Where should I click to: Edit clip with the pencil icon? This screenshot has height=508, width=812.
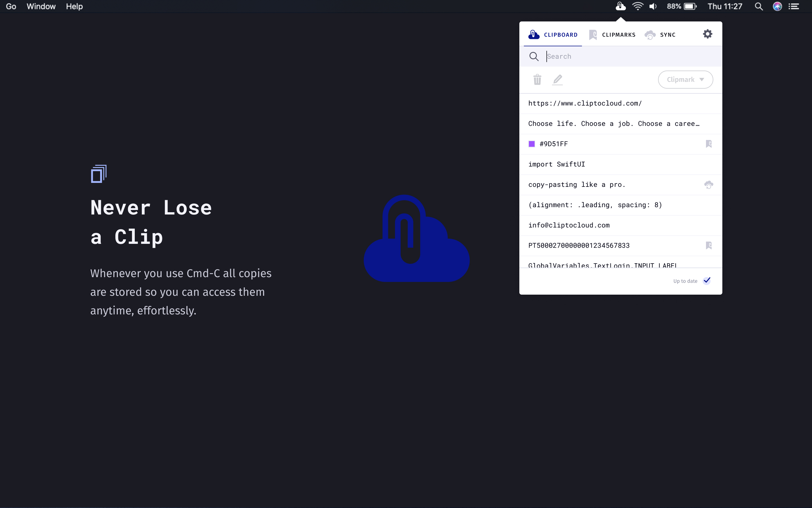557,80
